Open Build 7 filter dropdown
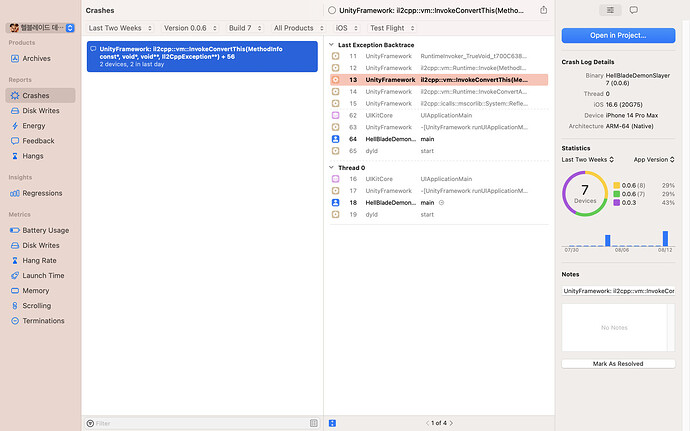This screenshot has height=431, width=690. pos(245,28)
